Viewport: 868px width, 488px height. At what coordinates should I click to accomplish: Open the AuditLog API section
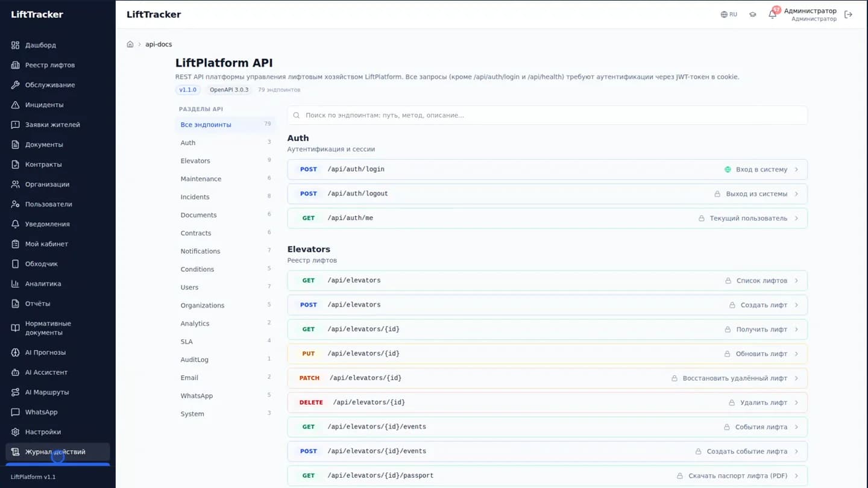(225, 360)
